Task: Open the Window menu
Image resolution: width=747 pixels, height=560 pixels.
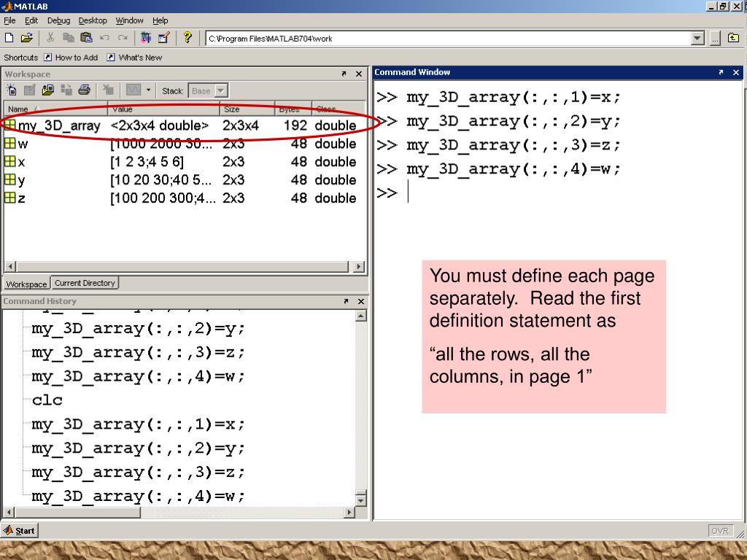Action: tap(129, 20)
